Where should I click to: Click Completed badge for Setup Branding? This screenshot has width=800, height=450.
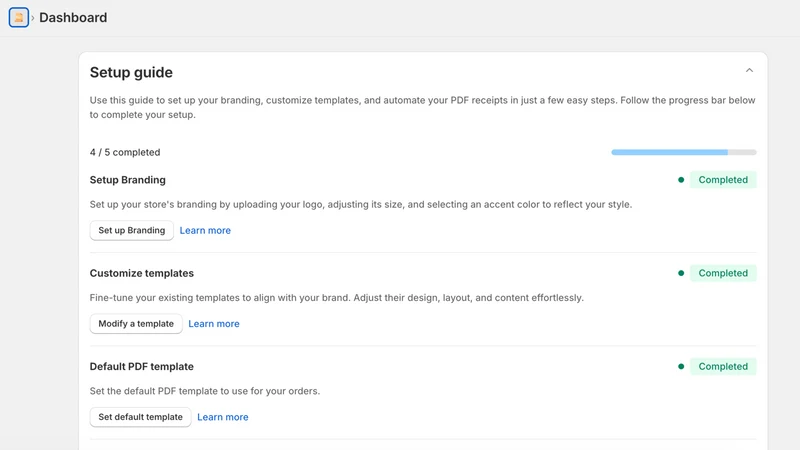(723, 180)
